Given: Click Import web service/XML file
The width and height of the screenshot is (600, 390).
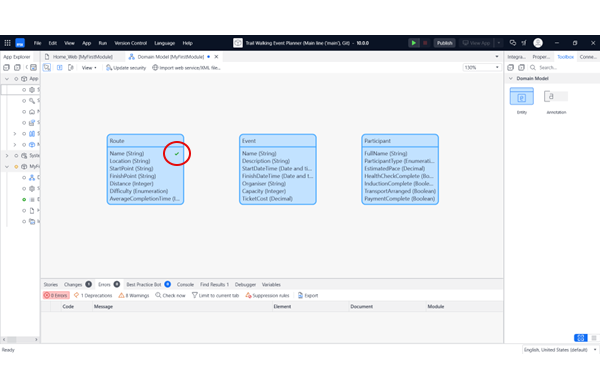Looking at the screenshot, I should 186,68.
